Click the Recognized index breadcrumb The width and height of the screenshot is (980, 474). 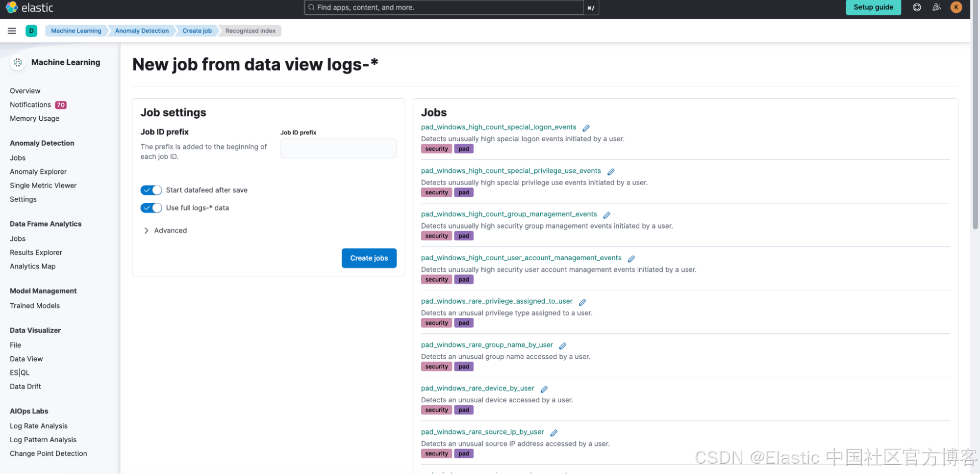pyautogui.click(x=250, y=31)
